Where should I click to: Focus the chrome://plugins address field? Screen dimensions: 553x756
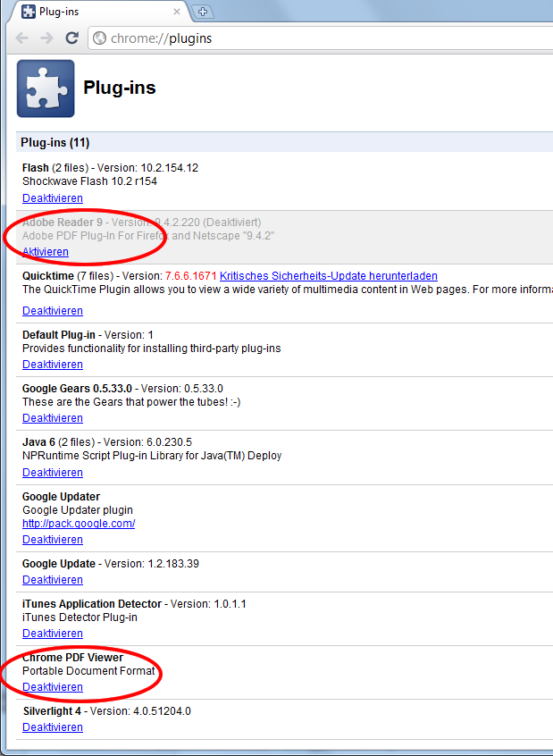(318, 38)
